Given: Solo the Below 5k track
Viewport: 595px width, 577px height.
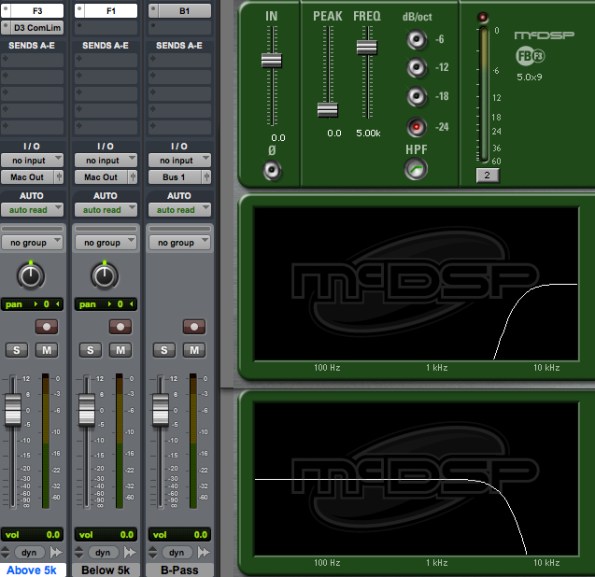Looking at the screenshot, I should point(90,350).
